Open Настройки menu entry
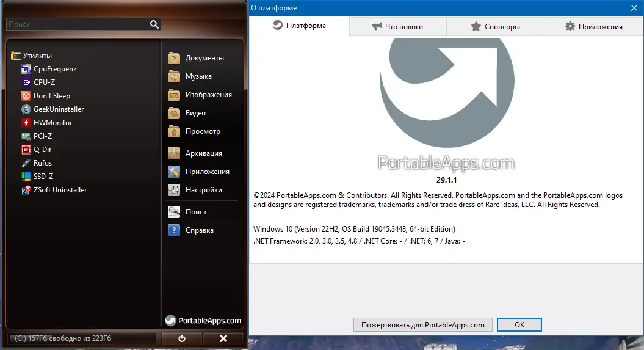This screenshot has width=644, height=350. 203,190
